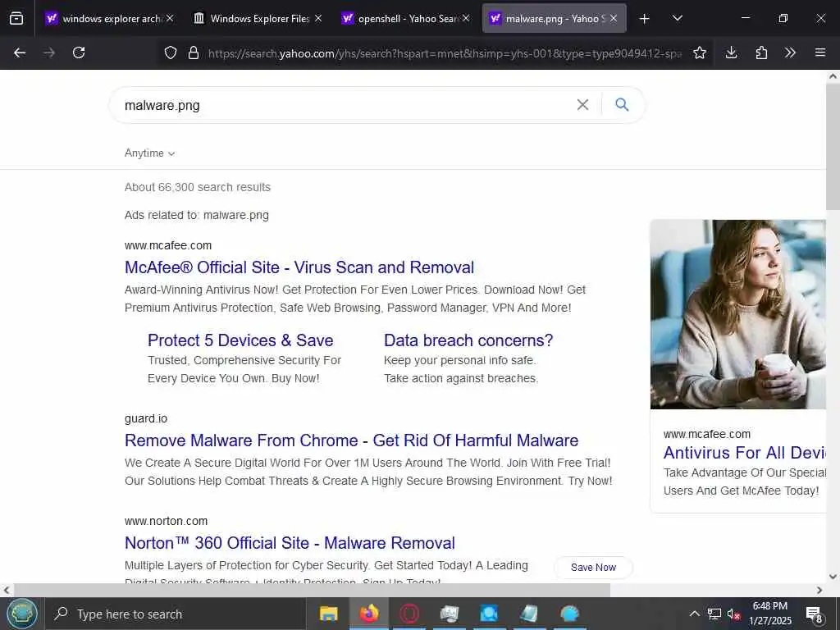Click into the malware.png search field
This screenshot has height=630, width=840.
coord(343,105)
